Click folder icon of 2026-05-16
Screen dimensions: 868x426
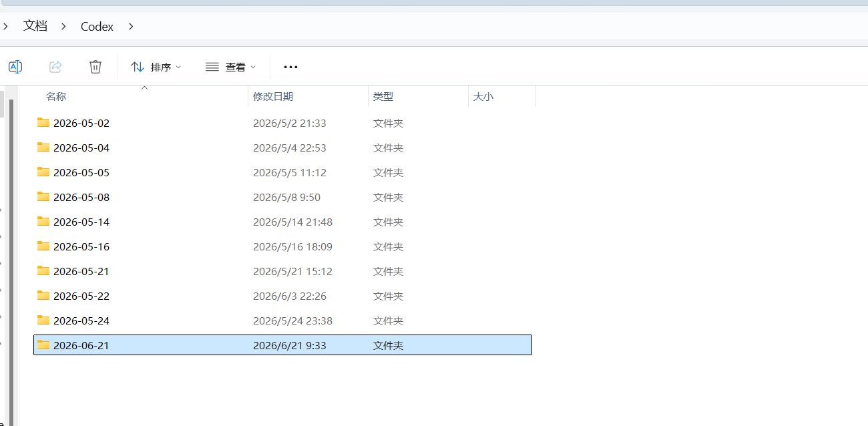click(x=43, y=246)
